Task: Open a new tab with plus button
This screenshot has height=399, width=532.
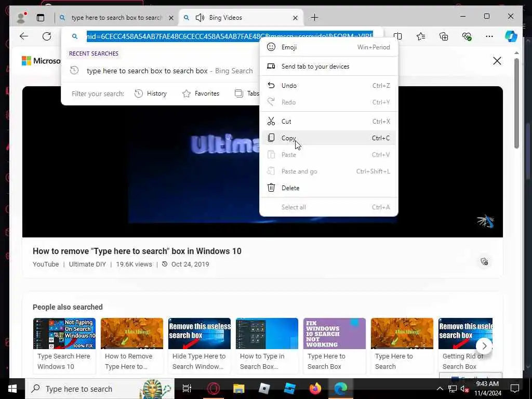Action: click(x=314, y=17)
